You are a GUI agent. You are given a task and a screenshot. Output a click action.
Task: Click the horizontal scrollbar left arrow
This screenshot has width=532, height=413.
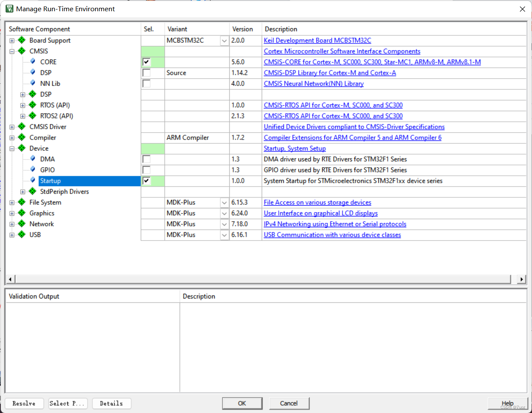[x=10, y=279]
